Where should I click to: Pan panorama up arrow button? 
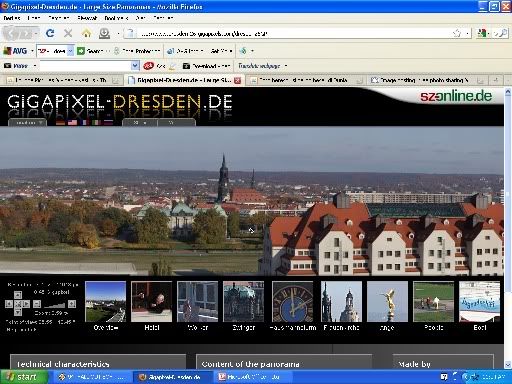coord(18,295)
